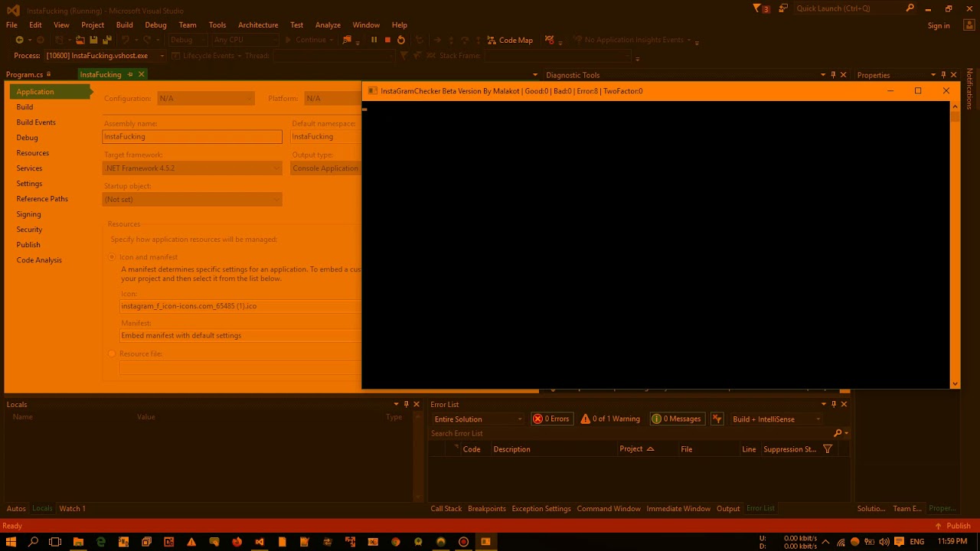Select the Build Events settings page

36,122
